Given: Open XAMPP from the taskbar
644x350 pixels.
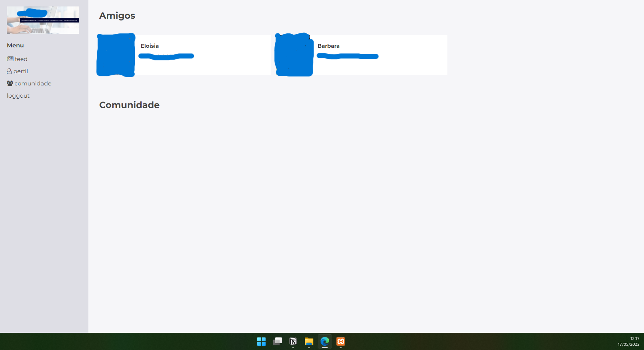Looking at the screenshot, I should coord(341,341).
